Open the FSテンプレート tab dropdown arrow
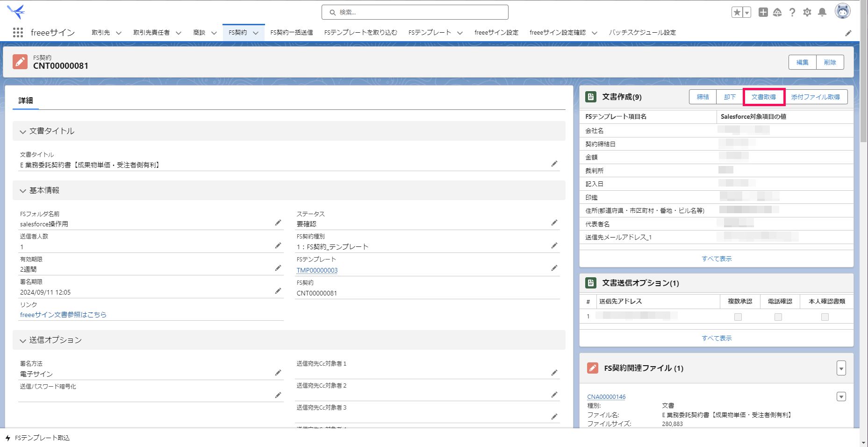The width and height of the screenshot is (868, 447). click(460, 33)
